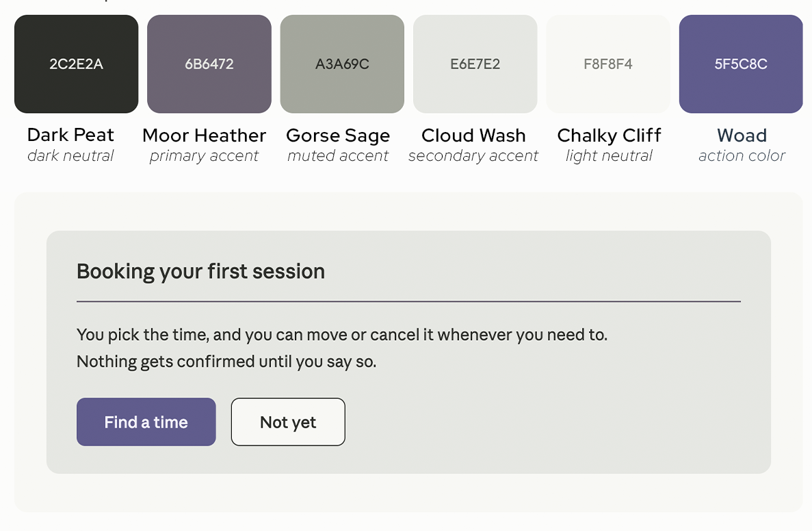Click the Dark Peat color name
This screenshot has width=812, height=531.
(70, 135)
